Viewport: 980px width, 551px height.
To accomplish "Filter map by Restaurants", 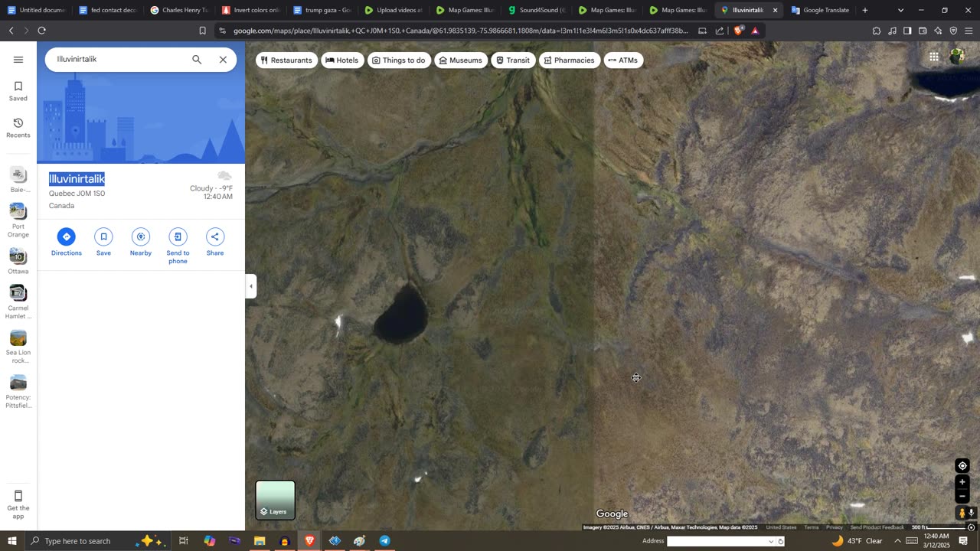I will click(x=286, y=60).
